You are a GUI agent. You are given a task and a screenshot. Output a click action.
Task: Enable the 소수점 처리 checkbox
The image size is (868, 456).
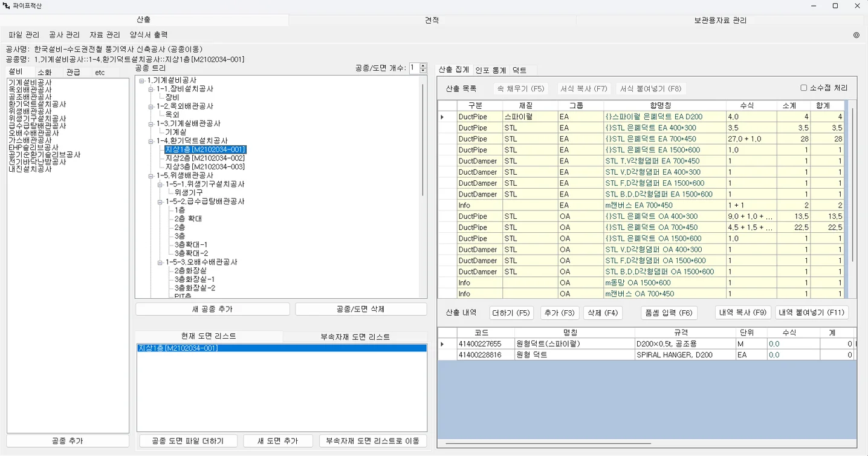[804, 88]
